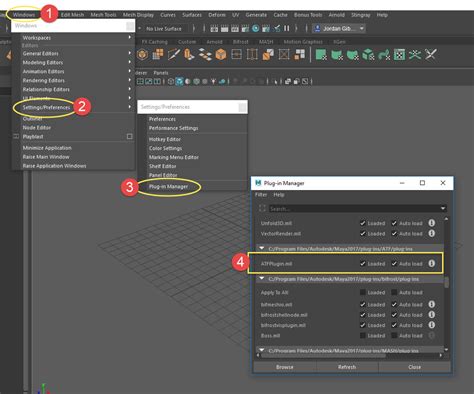Click the Plug-in Manager search field

[x=354, y=209]
